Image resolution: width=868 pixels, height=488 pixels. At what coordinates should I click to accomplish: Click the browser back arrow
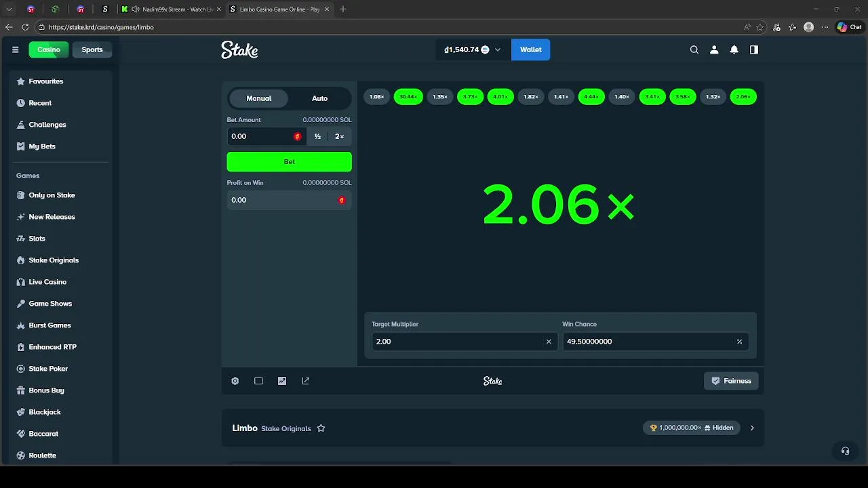click(9, 27)
